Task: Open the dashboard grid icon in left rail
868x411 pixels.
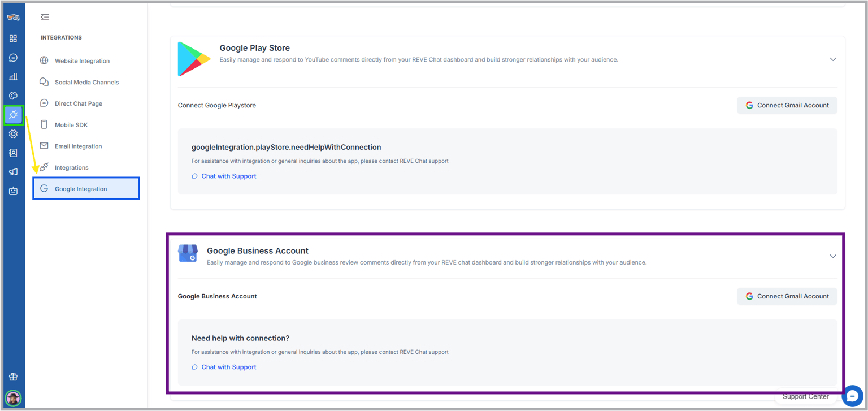Action: pyautogui.click(x=13, y=38)
